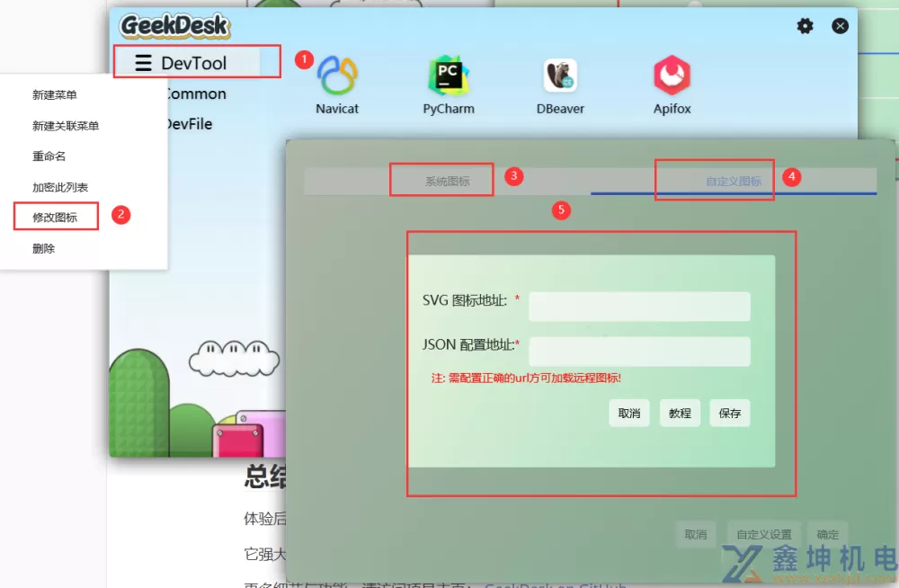Screen dimensions: 899x588
Task: Focus the JSON 配置地址 input field
Action: pos(639,351)
